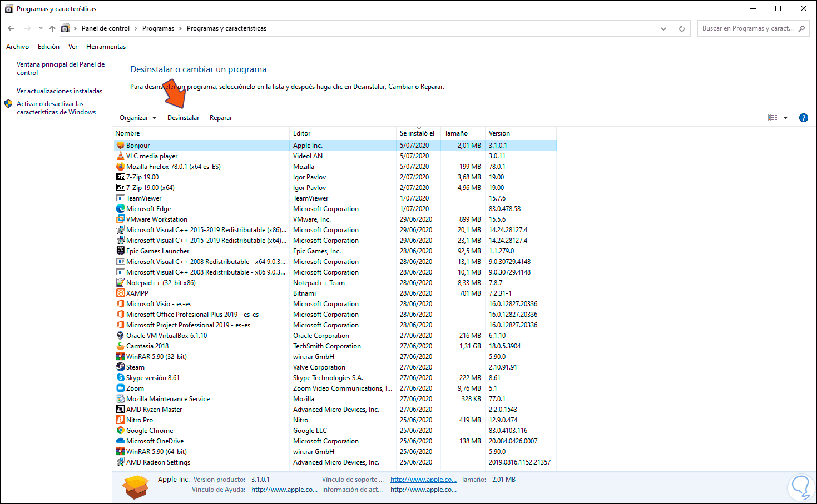817x504 pixels.
Task: Click the Oracle VM VirtualBox icon
Action: click(120, 336)
